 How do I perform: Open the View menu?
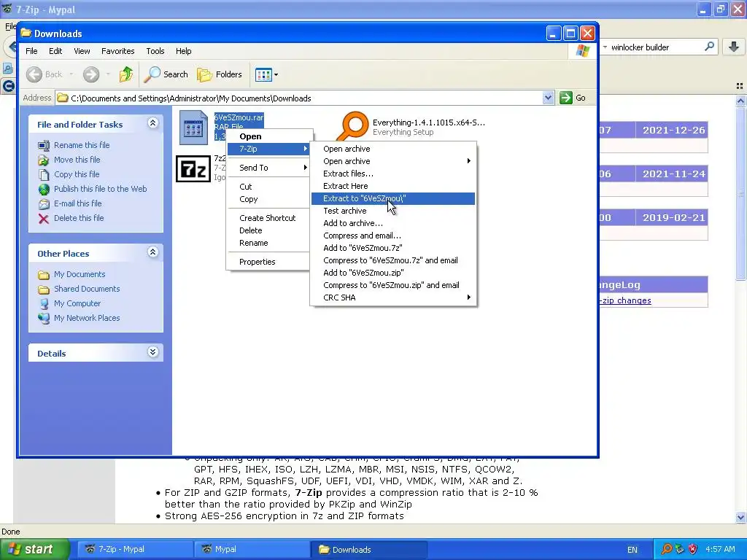point(82,51)
